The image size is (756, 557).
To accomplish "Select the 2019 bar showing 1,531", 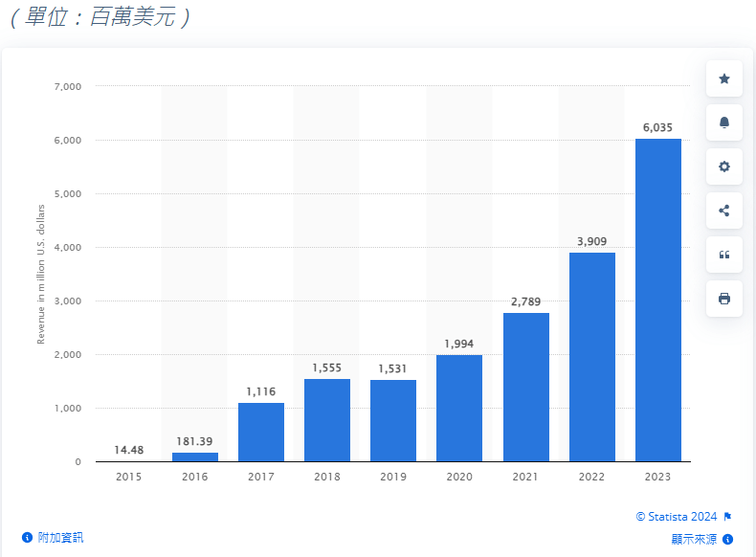I will pyautogui.click(x=393, y=421).
